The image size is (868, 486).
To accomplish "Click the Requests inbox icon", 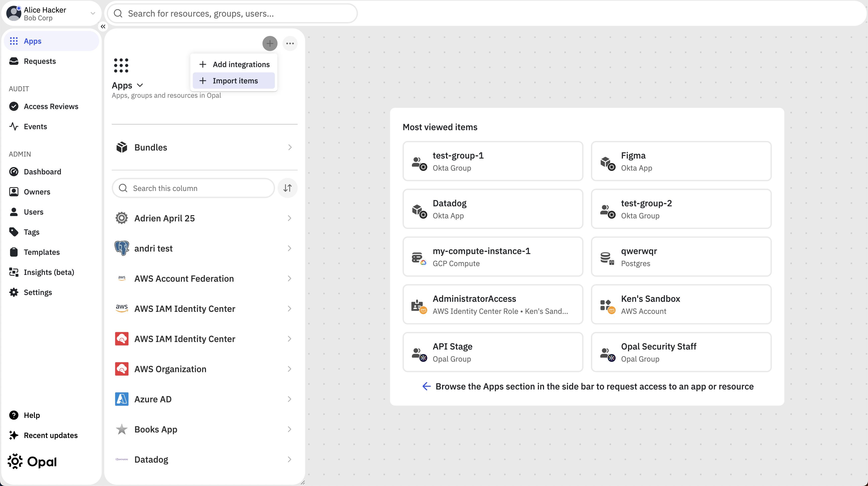I will point(14,61).
